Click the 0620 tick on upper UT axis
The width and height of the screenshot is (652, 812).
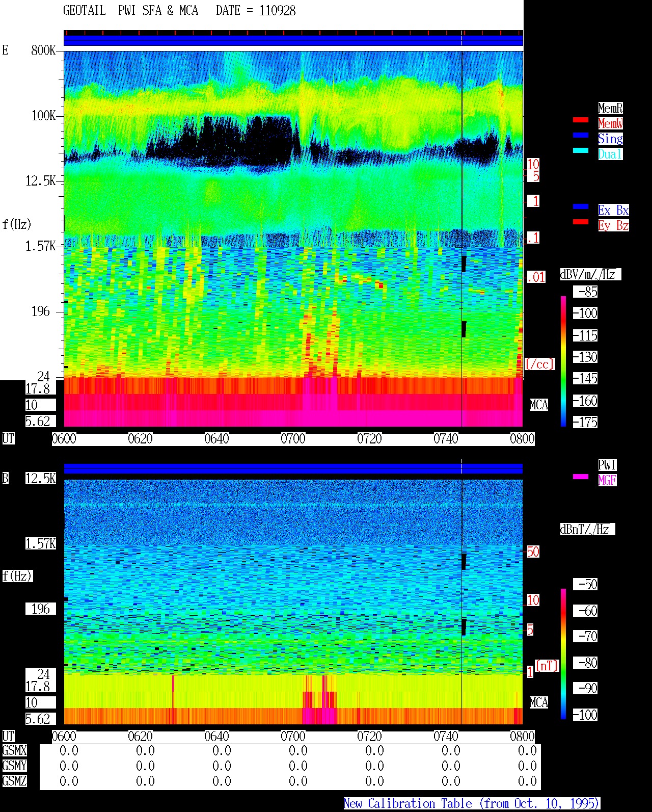coord(141,439)
